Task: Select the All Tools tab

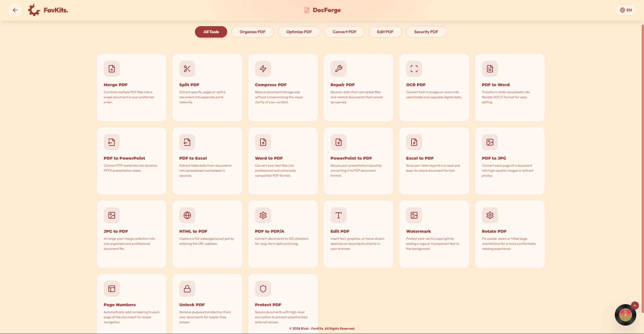Action: point(211,32)
